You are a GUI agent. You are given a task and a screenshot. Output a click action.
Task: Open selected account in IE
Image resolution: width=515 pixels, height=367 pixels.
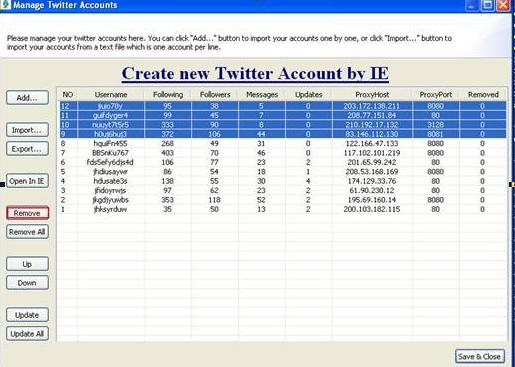tap(27, 181)
